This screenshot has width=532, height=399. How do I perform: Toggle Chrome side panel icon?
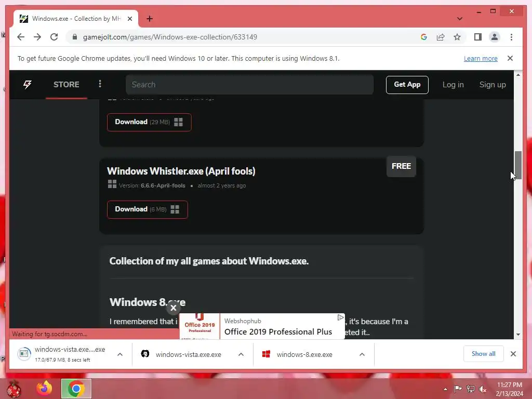point(478,37)
